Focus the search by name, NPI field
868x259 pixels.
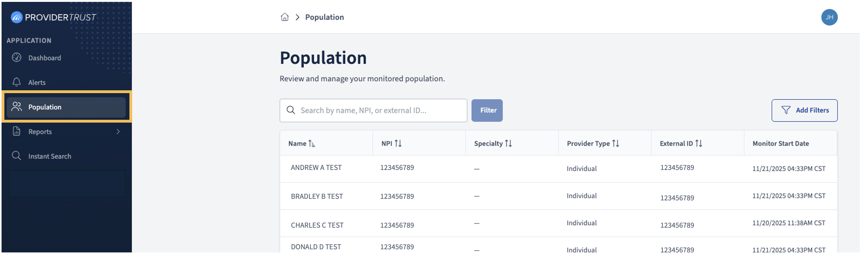[373, 110]
